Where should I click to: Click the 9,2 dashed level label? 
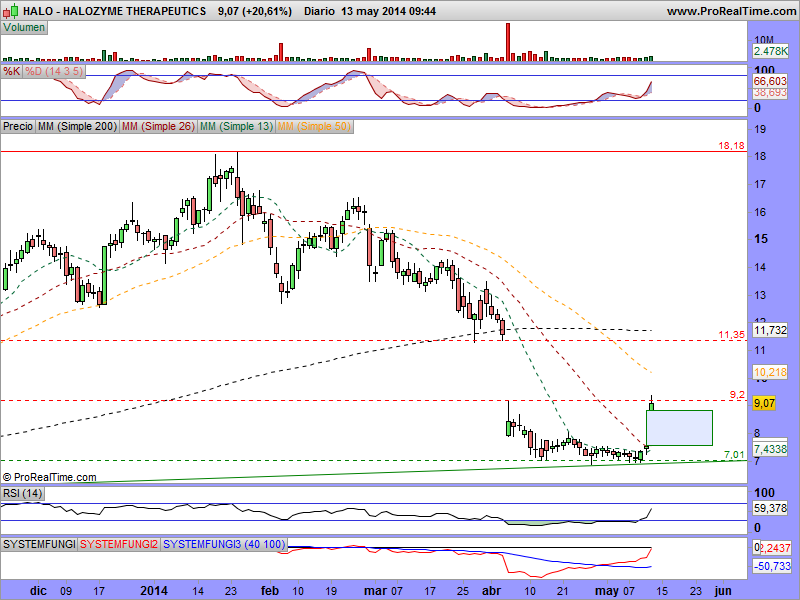(x=737, y=395)
